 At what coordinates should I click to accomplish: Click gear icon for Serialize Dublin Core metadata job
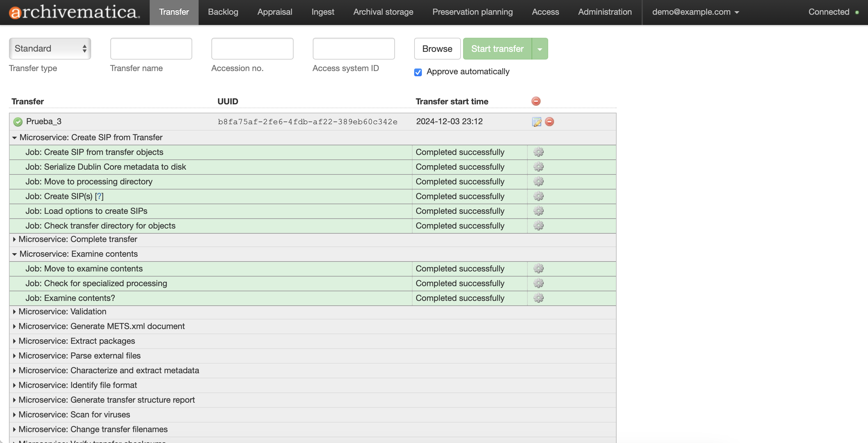click(539, 167)
